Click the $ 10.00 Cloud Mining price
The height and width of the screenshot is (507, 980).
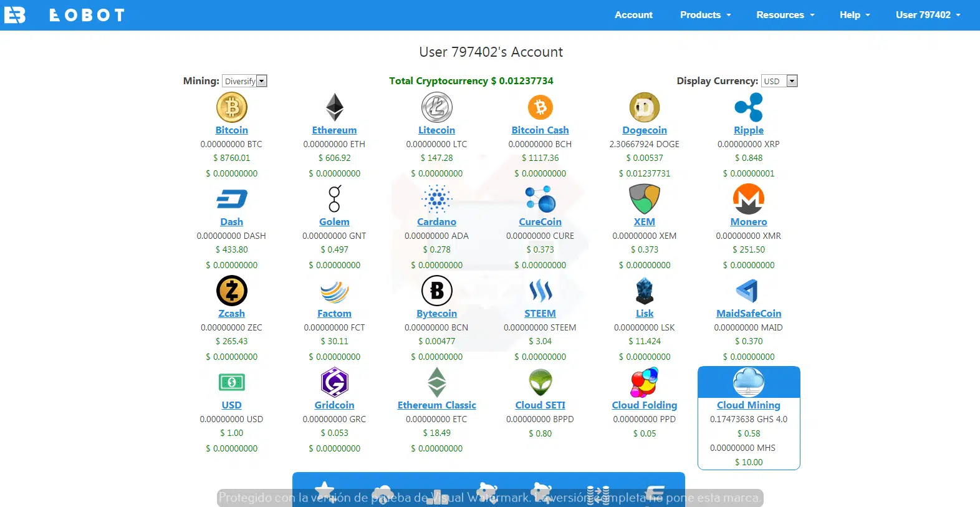749,463
